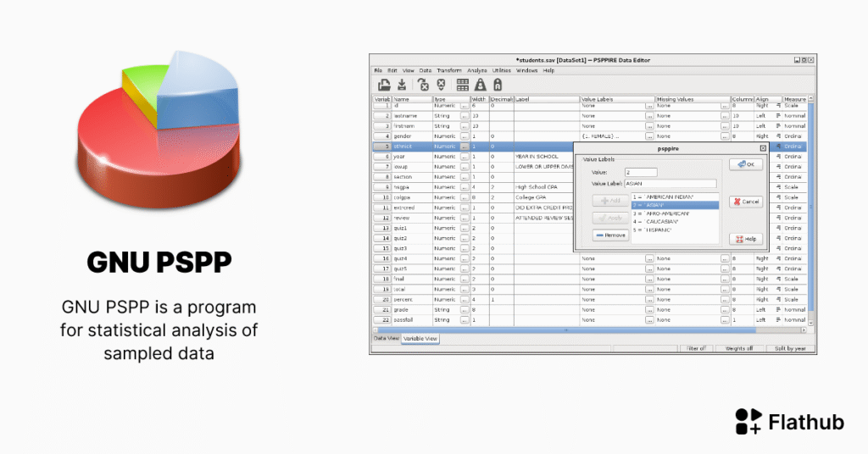This screenshot has width=868, height=454.
Task: Click the Weight Cases toolbar icon
Action: (x=481, y=84)
